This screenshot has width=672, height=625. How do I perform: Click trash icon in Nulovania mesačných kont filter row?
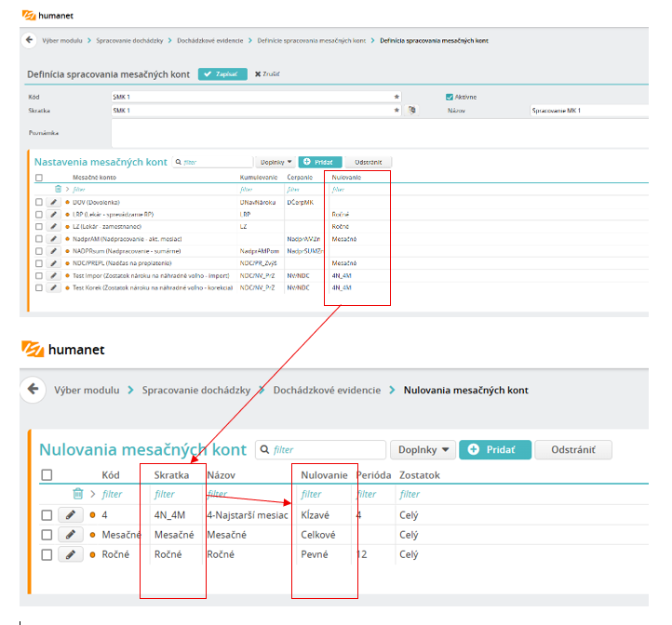point(78,494)
